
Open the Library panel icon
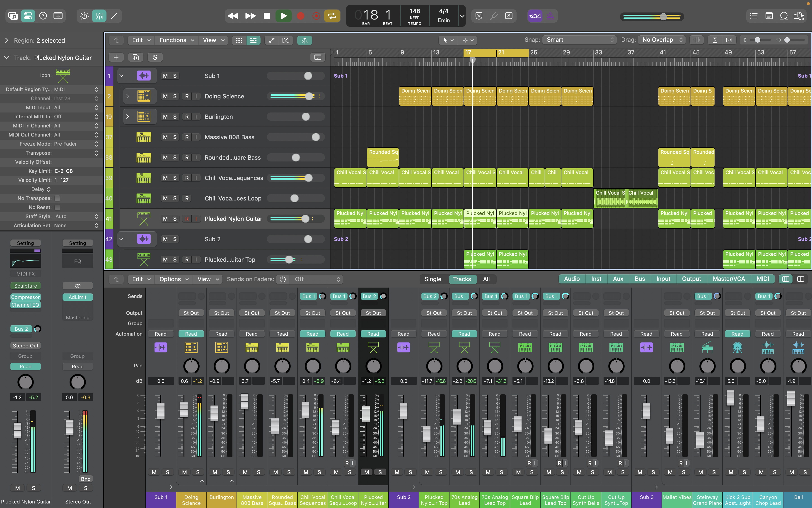[x=13, y=16]
